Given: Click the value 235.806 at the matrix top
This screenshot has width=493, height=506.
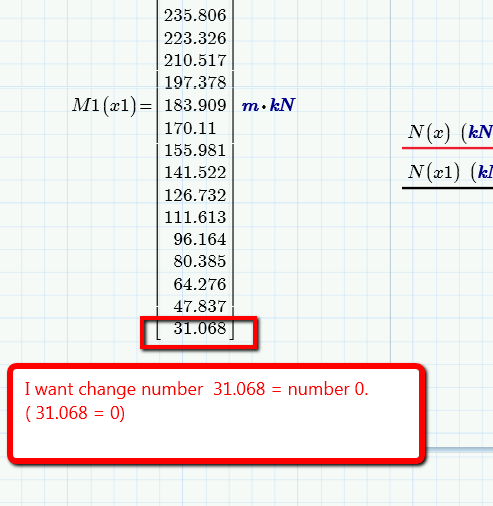Looking at the screenshot, I should click(195, 15).
